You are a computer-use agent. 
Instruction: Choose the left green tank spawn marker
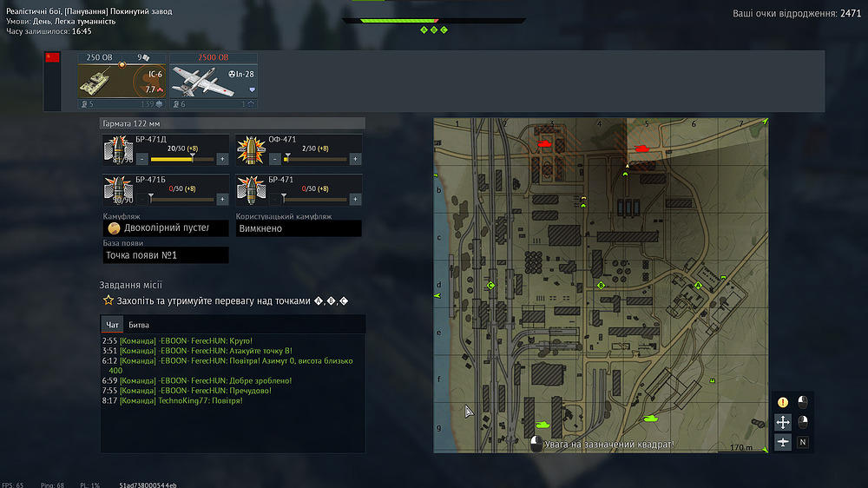(x=542, y=425)
